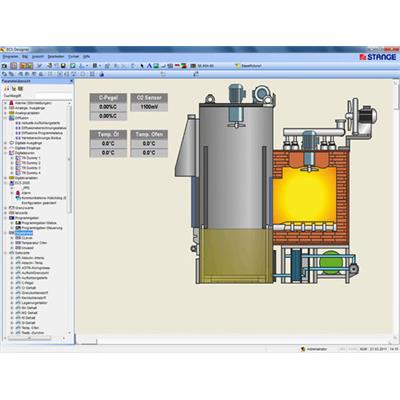Collapse the Diffusion tree node

pos(6,118)
